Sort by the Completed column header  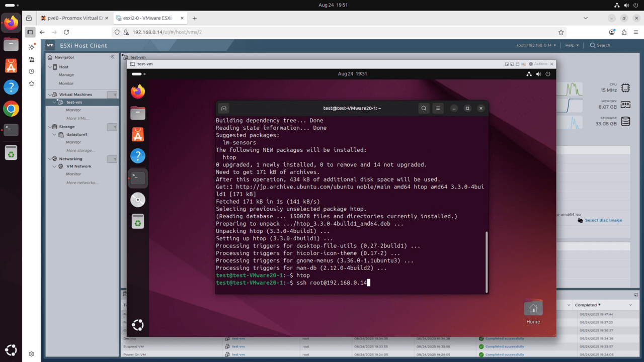click(x=587, y=305)
